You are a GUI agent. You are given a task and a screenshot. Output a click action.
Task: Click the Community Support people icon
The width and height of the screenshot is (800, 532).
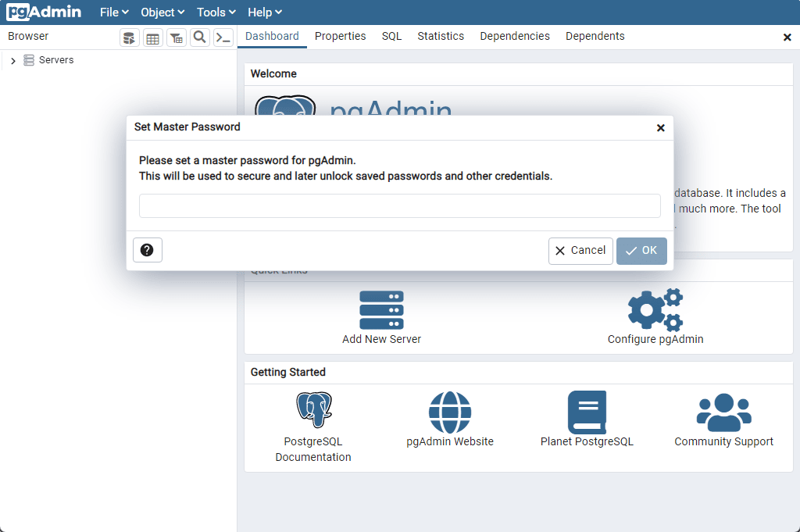[723, 412]
